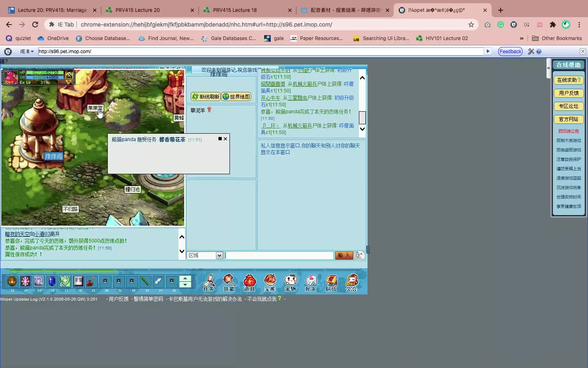Open the 公会 guild icon
The image size is (588, 368).
pyautogui.click(x=352, y=282)
